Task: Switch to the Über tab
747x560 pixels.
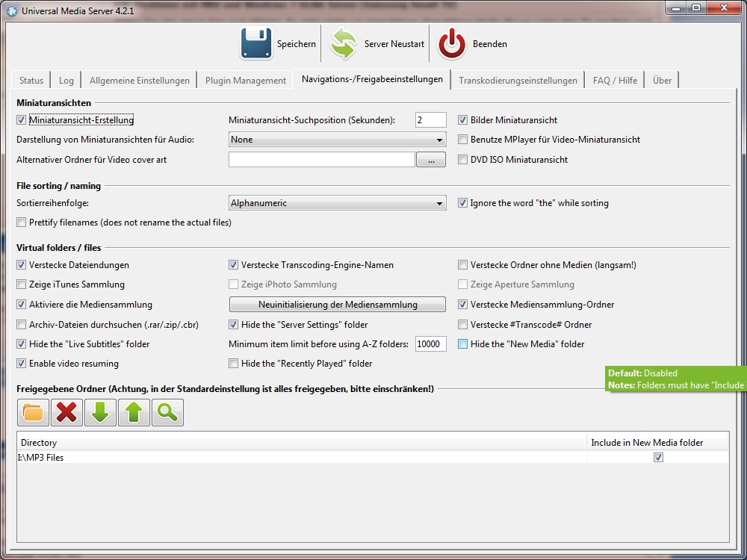Action: pos(662,81)
